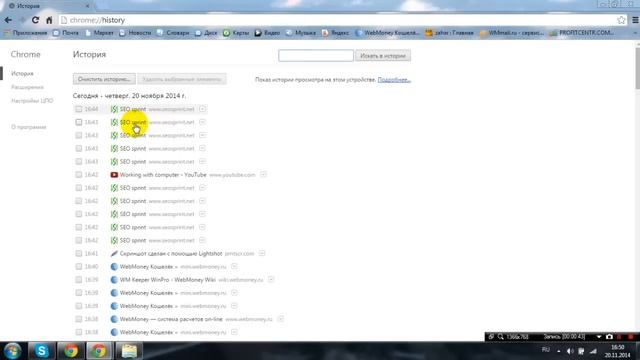Click the WM Keeper WinPro row favicon
Screen dimensions: 640x360
pos(114,280)
